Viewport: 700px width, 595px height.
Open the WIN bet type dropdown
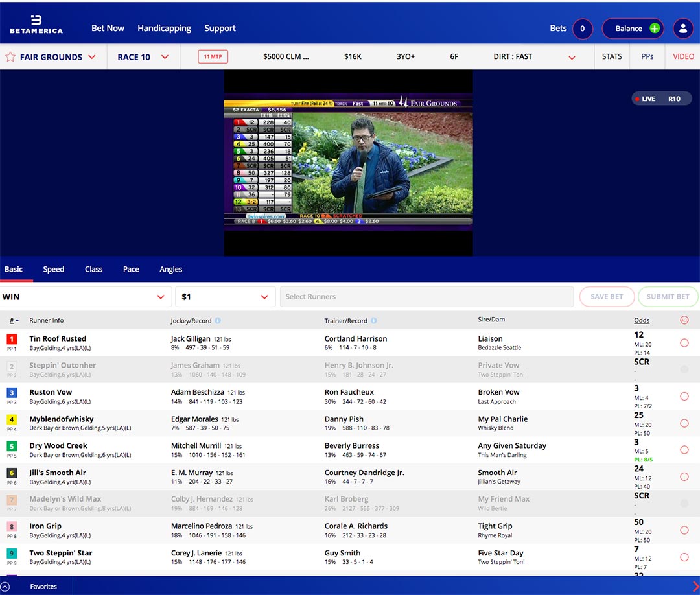pos(161,297)
